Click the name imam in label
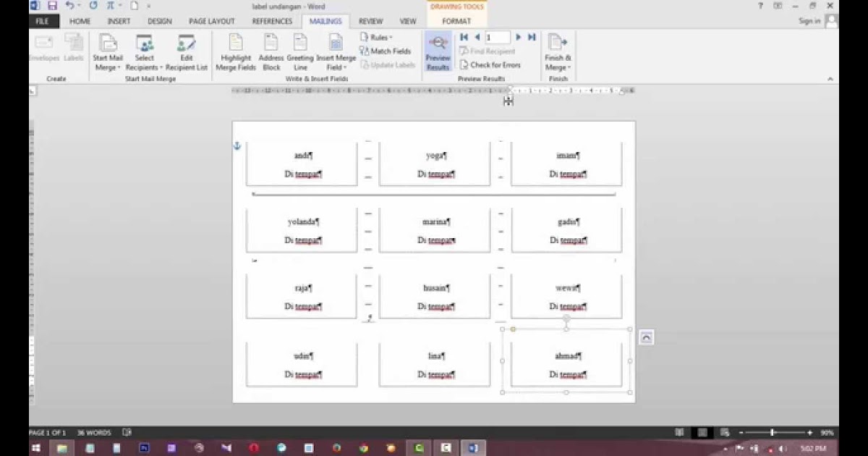Viewport: 868px width, 456px height. coord(566,156)
